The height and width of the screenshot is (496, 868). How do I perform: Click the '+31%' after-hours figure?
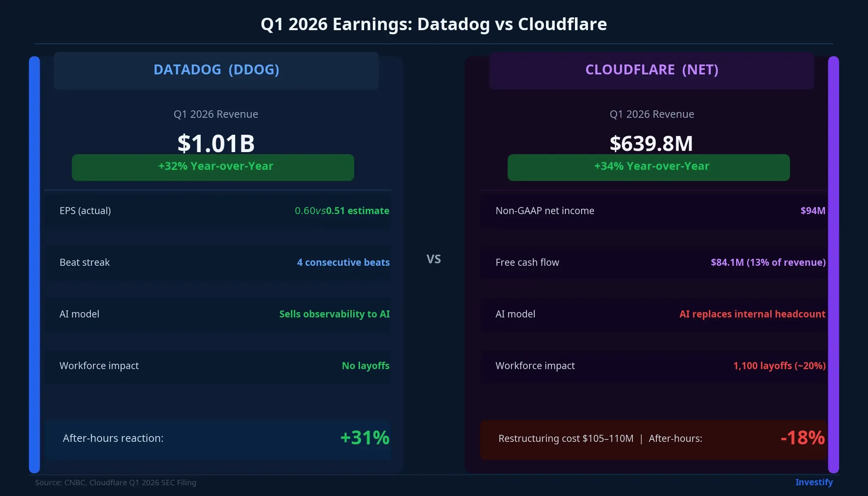(x=365, y=438)
